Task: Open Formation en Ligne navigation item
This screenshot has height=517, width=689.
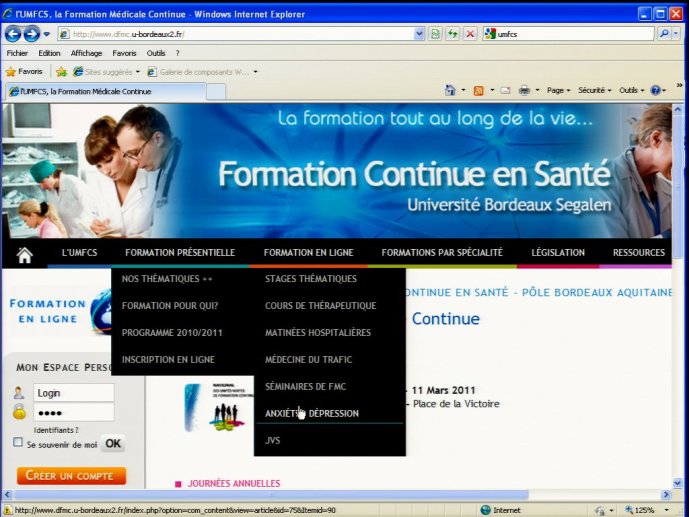Action: (308, 253)
